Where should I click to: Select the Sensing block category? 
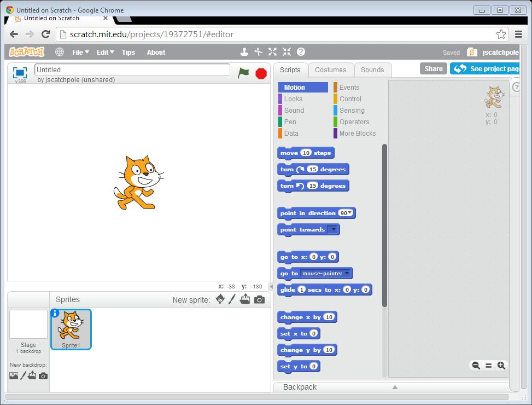(352, 111)
